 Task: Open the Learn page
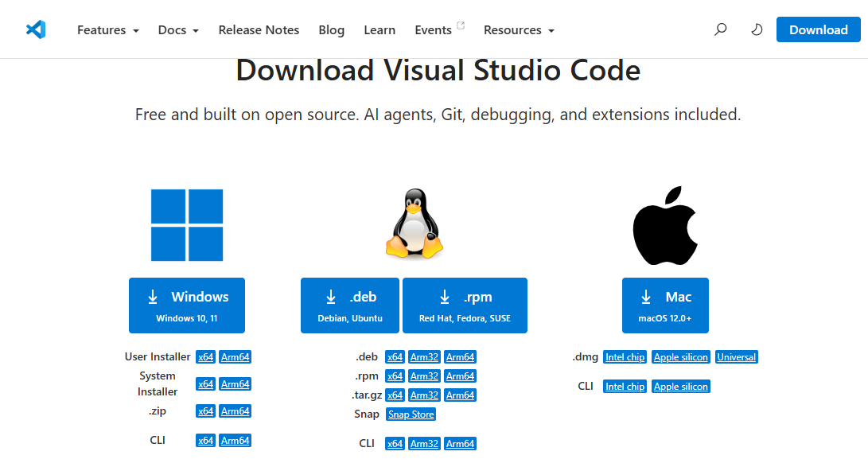point(380,30)
